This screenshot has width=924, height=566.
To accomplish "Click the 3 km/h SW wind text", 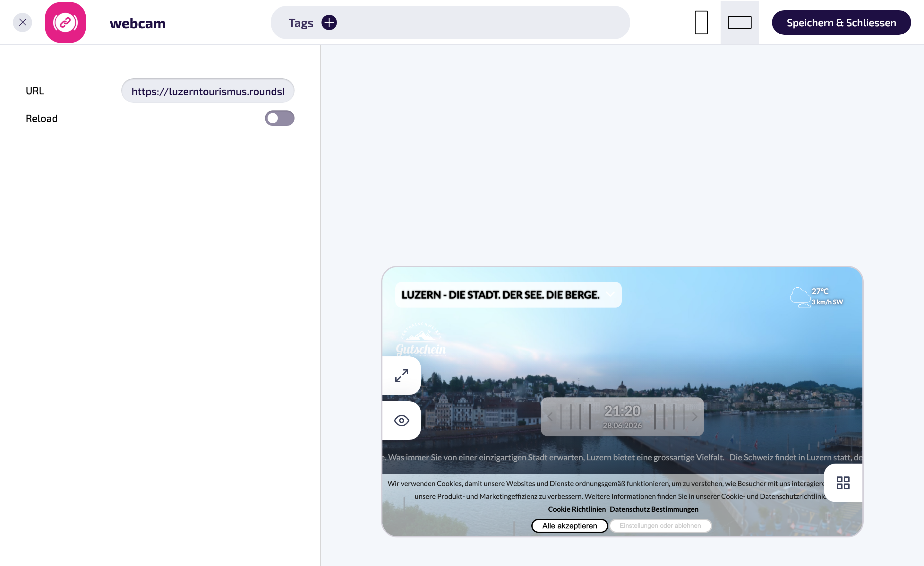I will [827, 302].
